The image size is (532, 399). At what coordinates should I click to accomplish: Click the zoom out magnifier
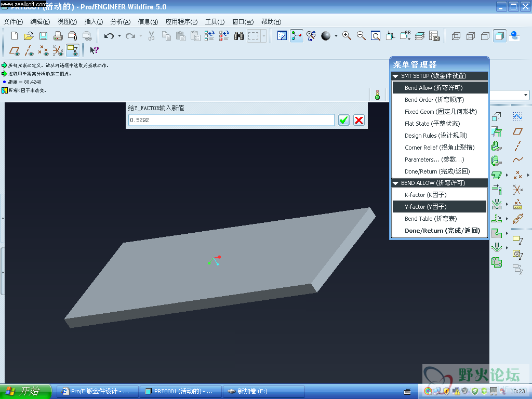pyautogui.click(x=361, y=36)
